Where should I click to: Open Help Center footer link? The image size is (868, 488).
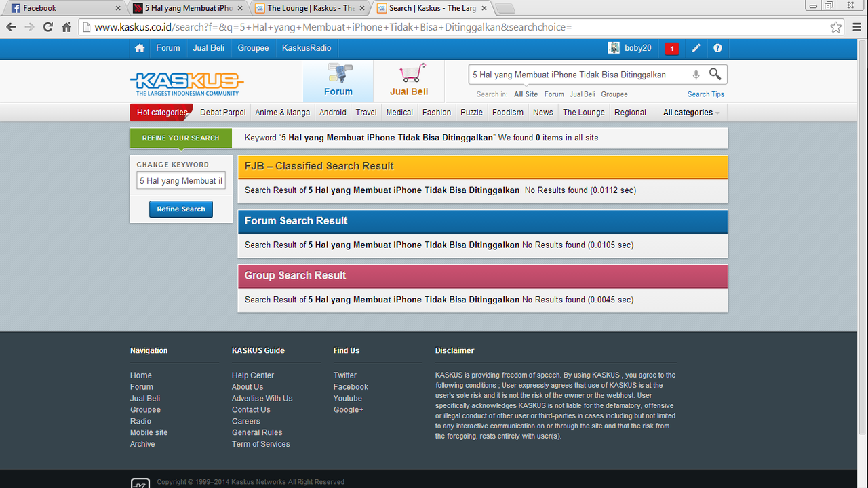pos(253,375)
